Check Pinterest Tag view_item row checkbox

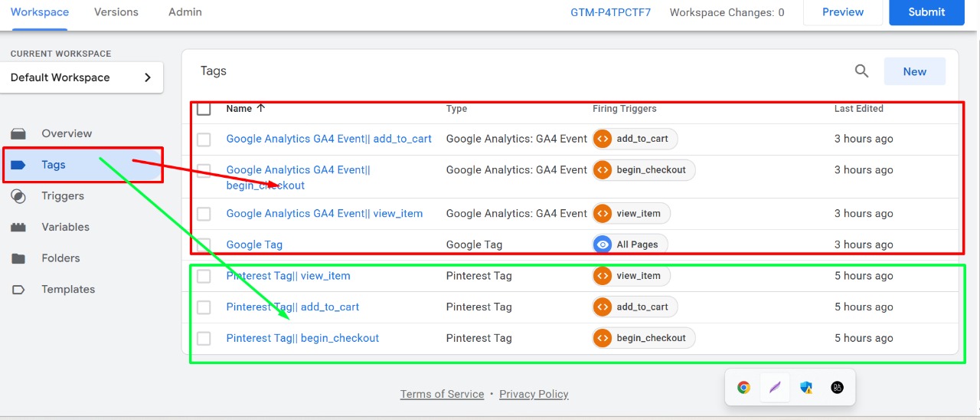204,276
